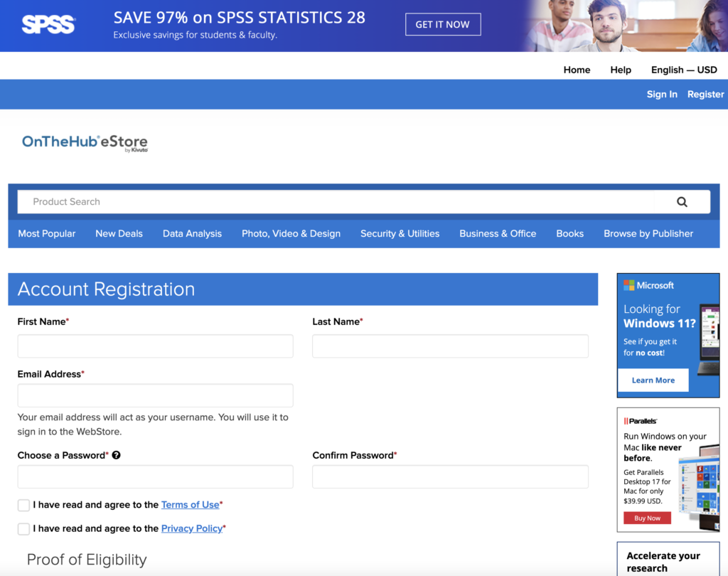Click into the First Name field

tap(156, 346)
